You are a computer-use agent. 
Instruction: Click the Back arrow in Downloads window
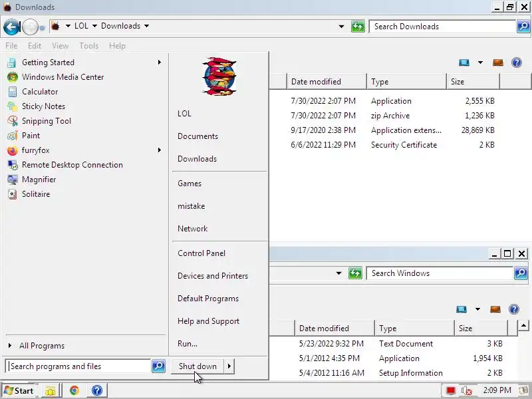[11, 27]
